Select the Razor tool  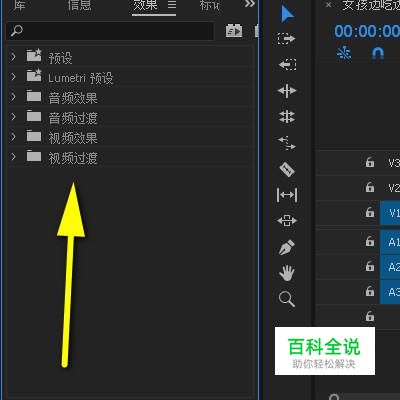click(287, 169)
